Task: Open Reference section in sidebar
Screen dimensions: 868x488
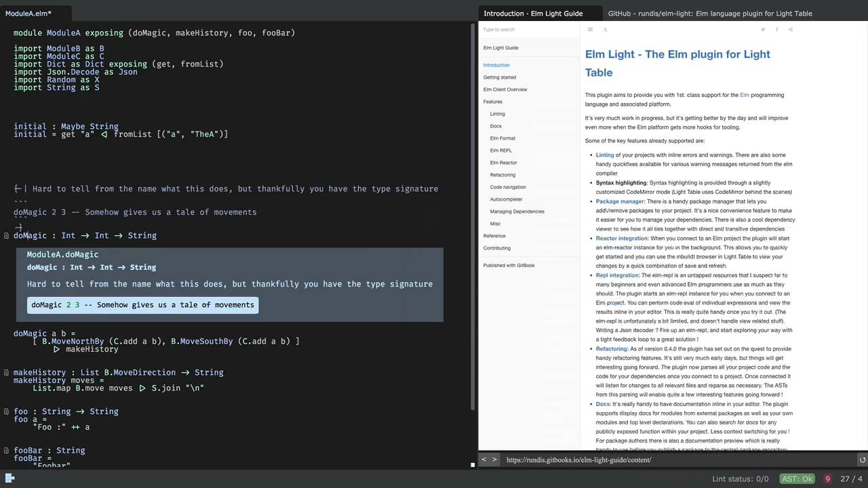Action: (494, 236)
